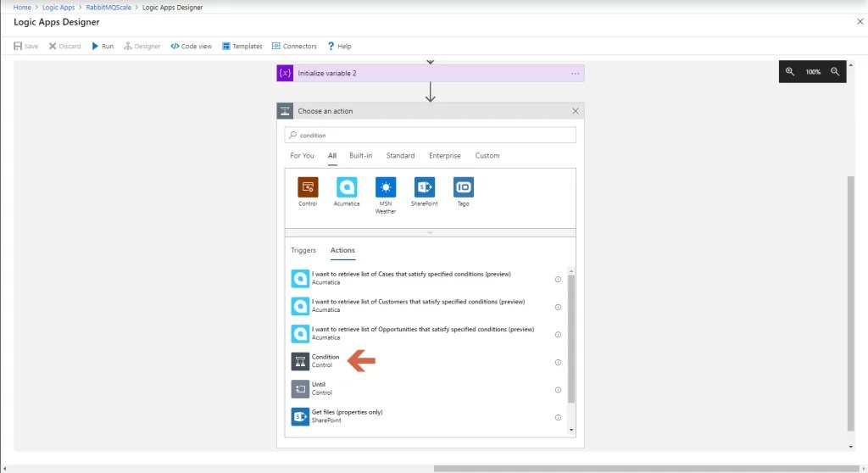Viewport: 868px width, 473px height.
Task: Select the Standard tab
Action: pyautogui.click(x=400, y=156)
